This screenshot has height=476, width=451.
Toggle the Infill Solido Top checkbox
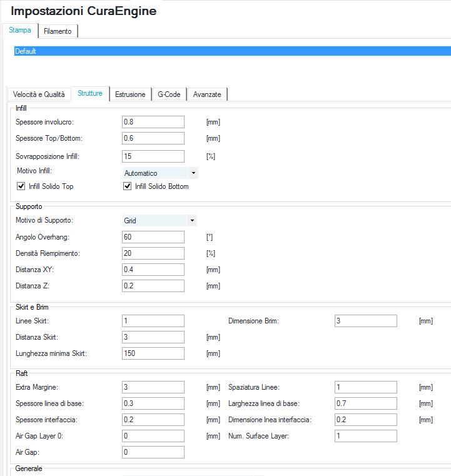click(21, 186)
